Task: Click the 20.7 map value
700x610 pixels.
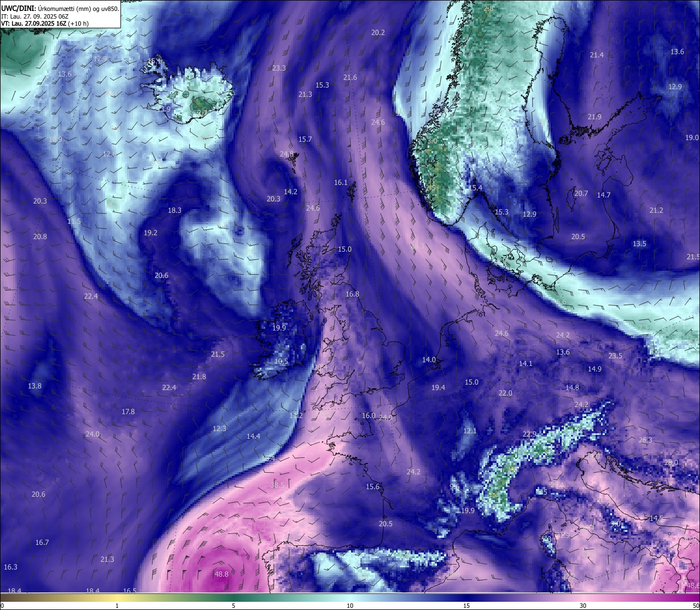Action: click(x=581, y=193)
